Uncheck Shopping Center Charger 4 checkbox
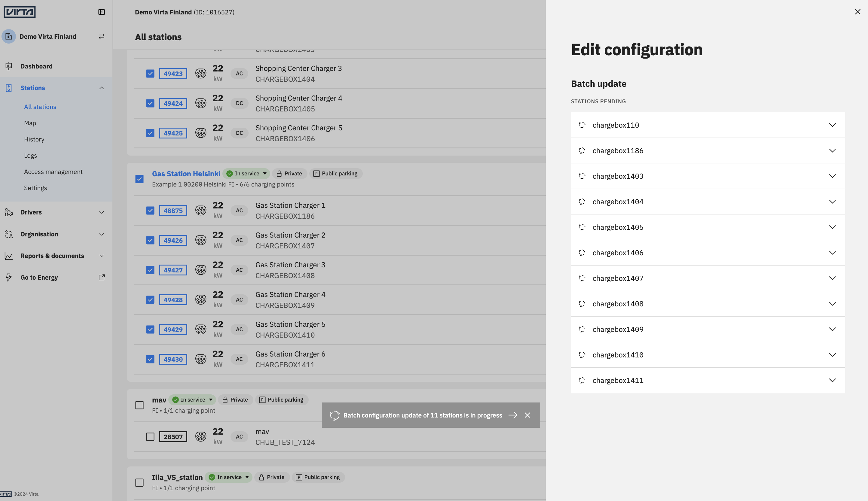 [150, 103]
